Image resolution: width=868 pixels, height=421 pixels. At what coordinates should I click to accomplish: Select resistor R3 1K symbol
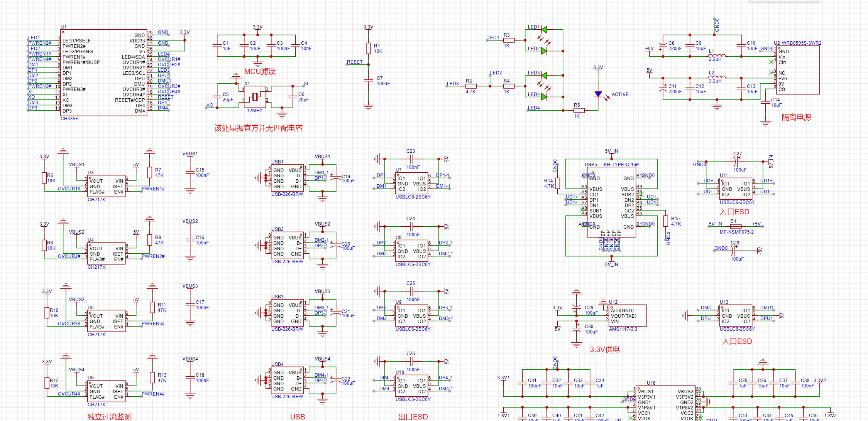click(509, 40)
